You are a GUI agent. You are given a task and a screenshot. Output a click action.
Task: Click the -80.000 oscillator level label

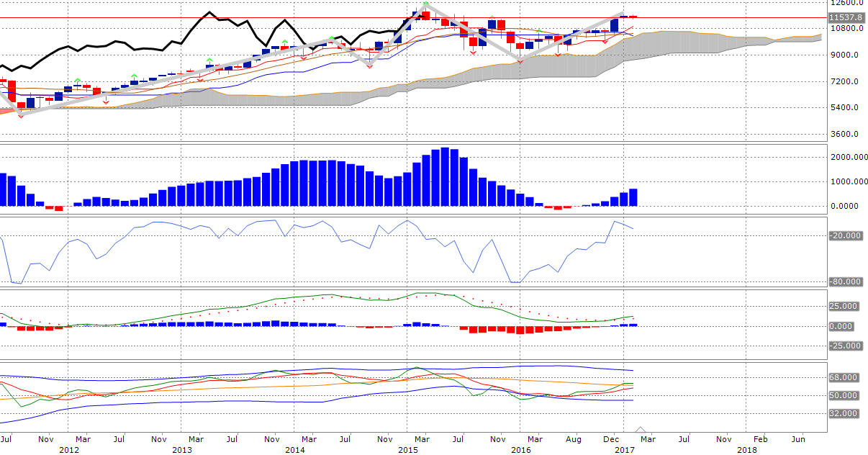pyautogui.click(x=846, y=282)
